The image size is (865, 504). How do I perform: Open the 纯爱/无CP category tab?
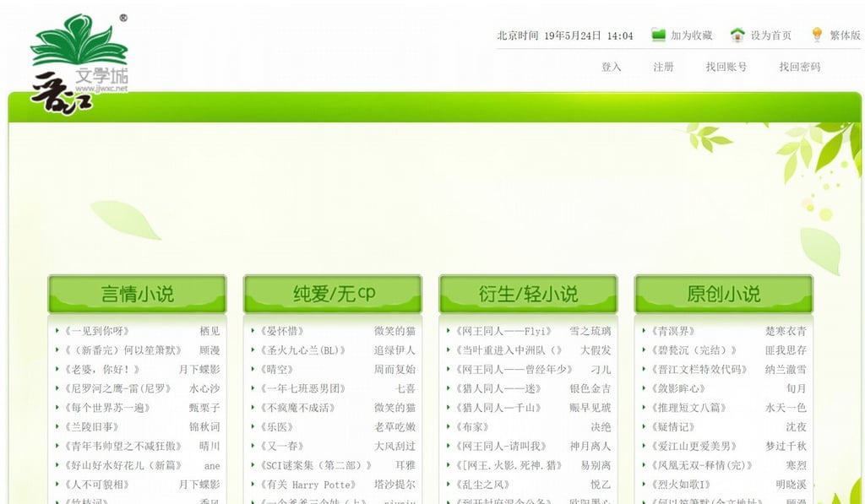(x=333, y=294)
